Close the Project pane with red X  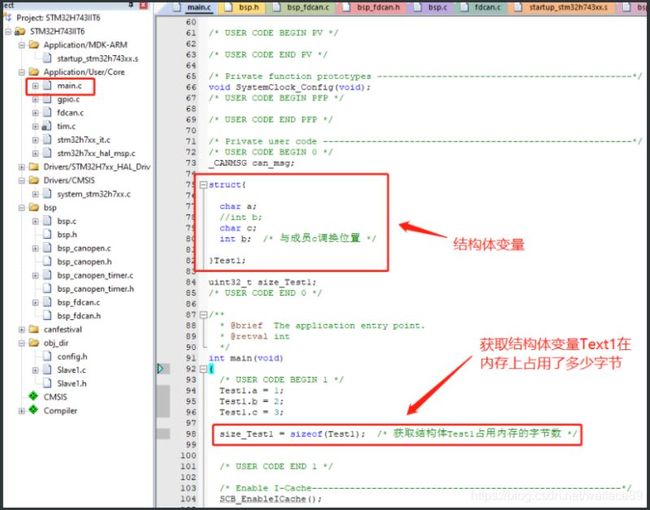143,5
